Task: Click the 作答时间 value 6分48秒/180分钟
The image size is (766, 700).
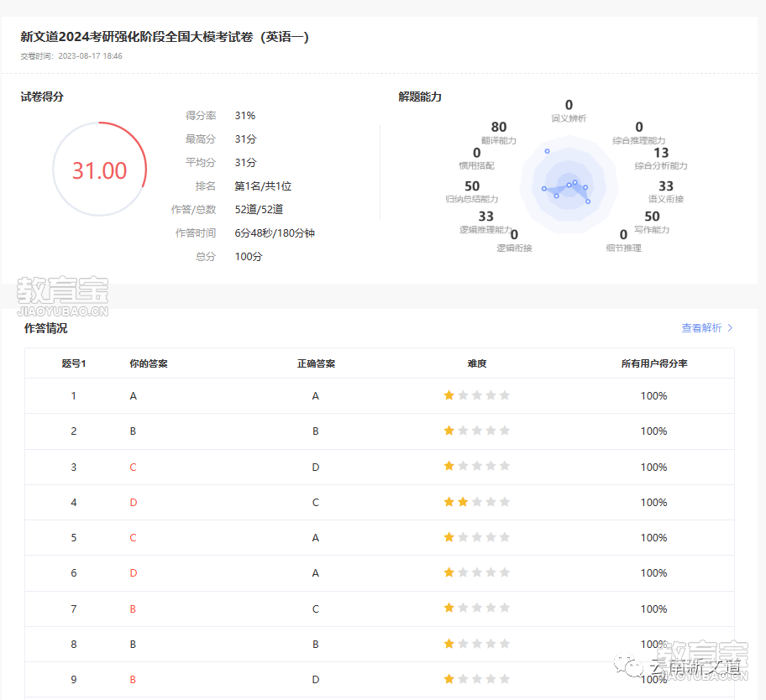Action: click(275, 232)
